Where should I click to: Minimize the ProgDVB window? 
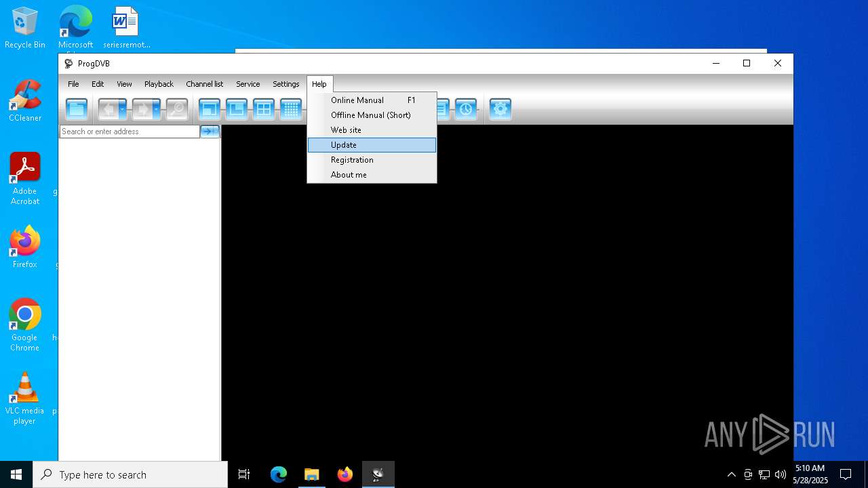716,63
